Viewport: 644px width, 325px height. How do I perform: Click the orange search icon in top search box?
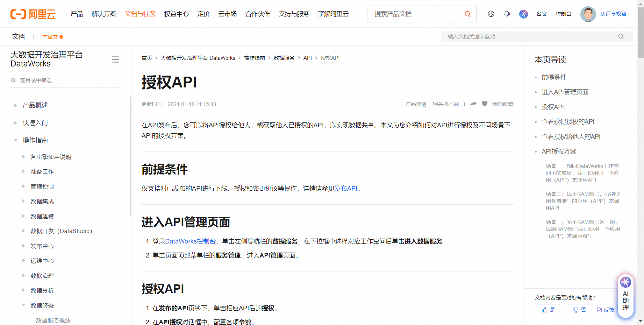coord(467,14)
